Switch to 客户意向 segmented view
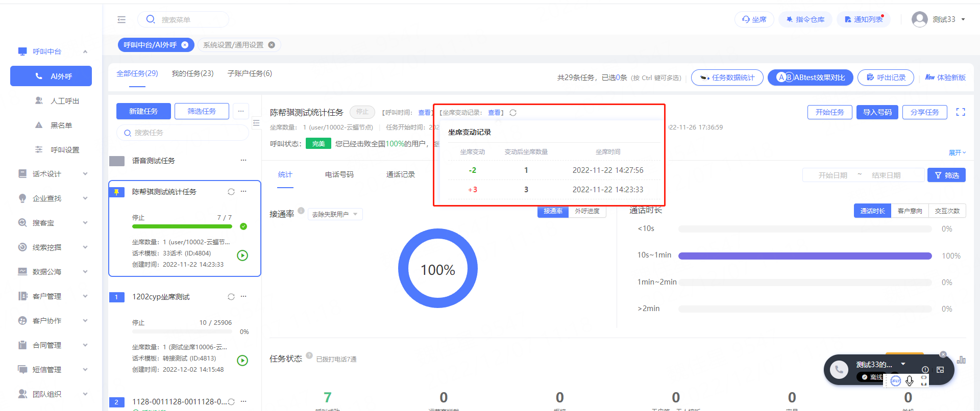Image resolution: width=980 pixels, height=411 pixels. 910,211
